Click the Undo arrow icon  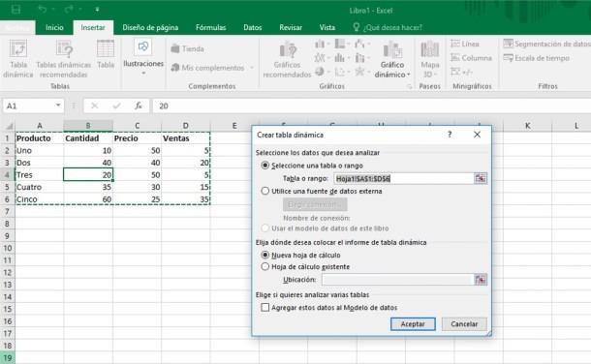42,9
